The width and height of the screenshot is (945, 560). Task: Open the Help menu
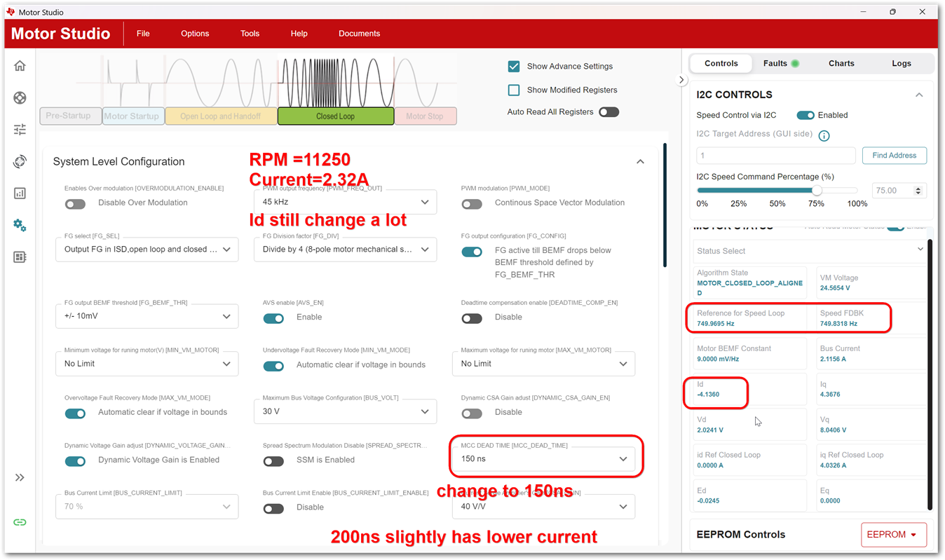299,34
